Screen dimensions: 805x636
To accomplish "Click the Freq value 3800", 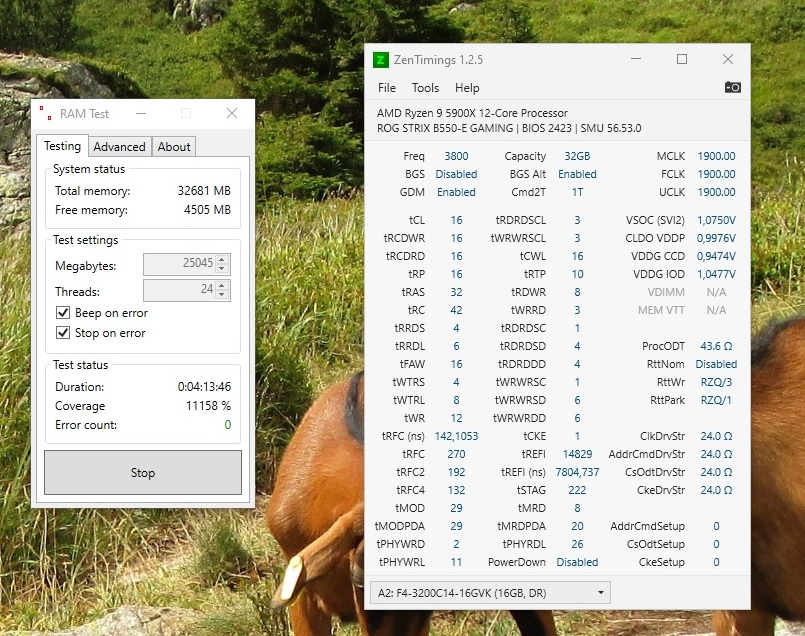I will [x=456, y=156].
